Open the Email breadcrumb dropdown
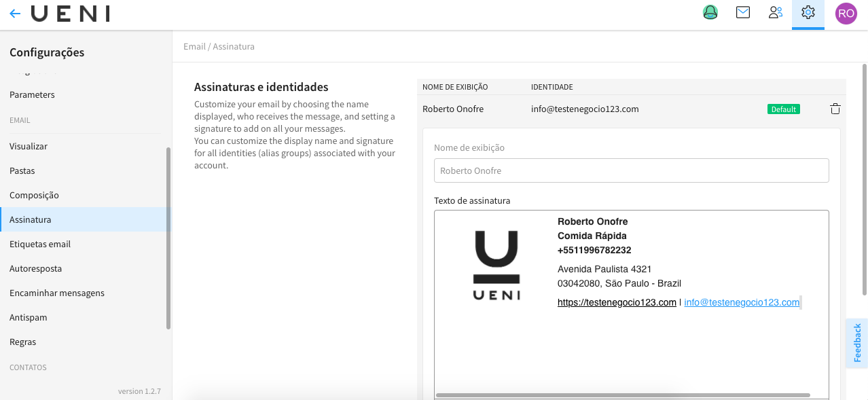The height and width of the screenshot is (400, 868). [x=194, y=46]
